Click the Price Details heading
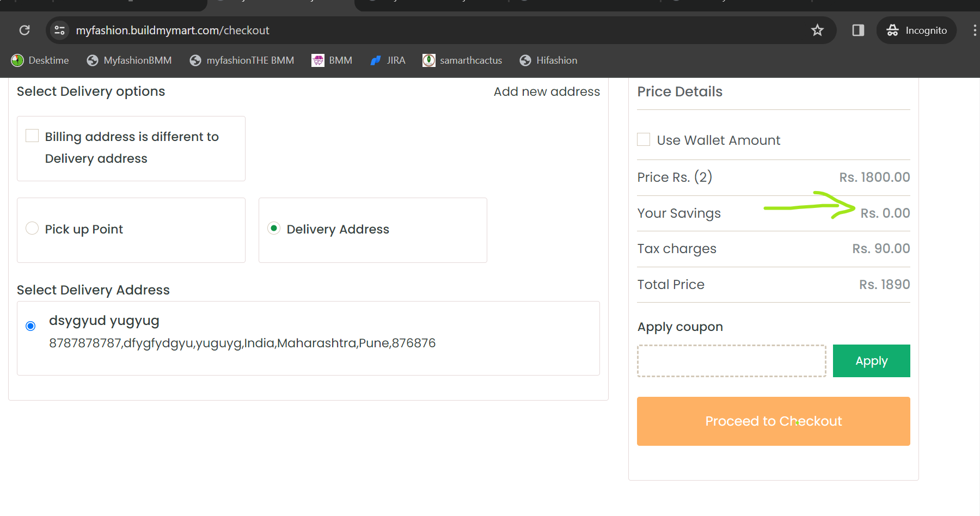Image resolution: width=980 pixels, height=516 pixels. [679, 91]
